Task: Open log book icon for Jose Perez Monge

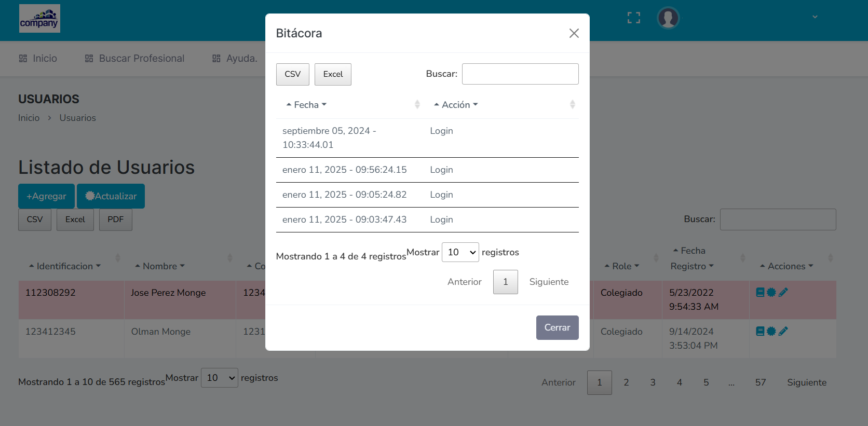Action: pos(760,292)
